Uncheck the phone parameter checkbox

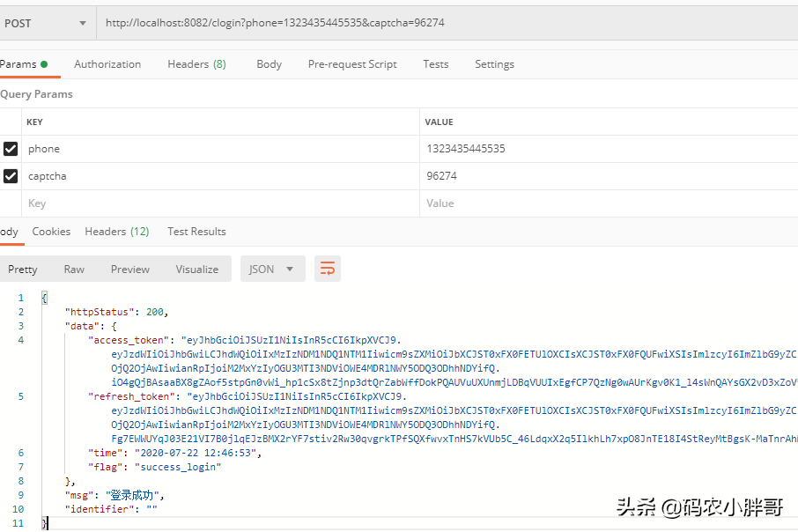11,149
